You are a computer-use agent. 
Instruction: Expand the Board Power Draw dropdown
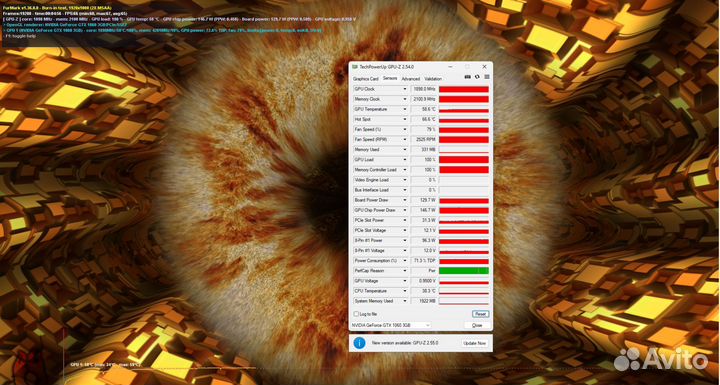[x=405, y=200]
